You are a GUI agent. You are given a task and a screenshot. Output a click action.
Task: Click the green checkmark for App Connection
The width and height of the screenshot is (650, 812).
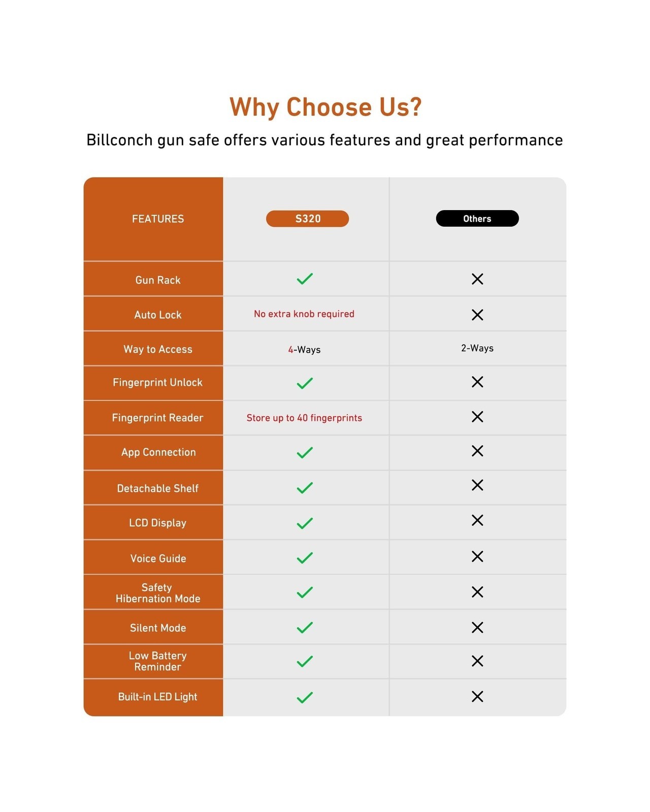[305, 452]
